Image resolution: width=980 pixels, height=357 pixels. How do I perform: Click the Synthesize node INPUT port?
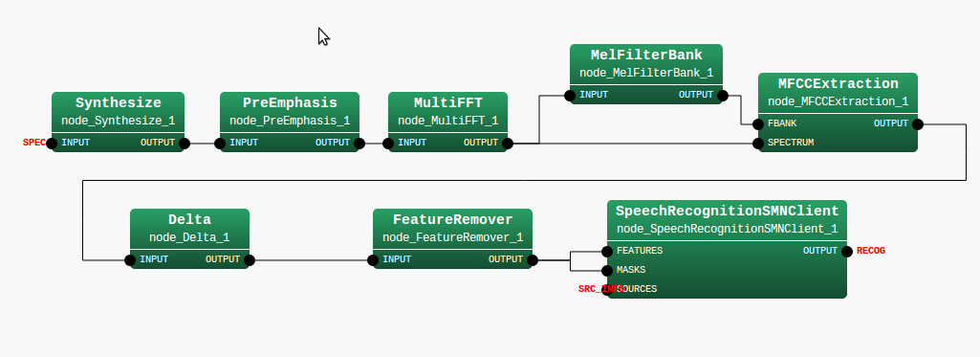click(52, 144)
